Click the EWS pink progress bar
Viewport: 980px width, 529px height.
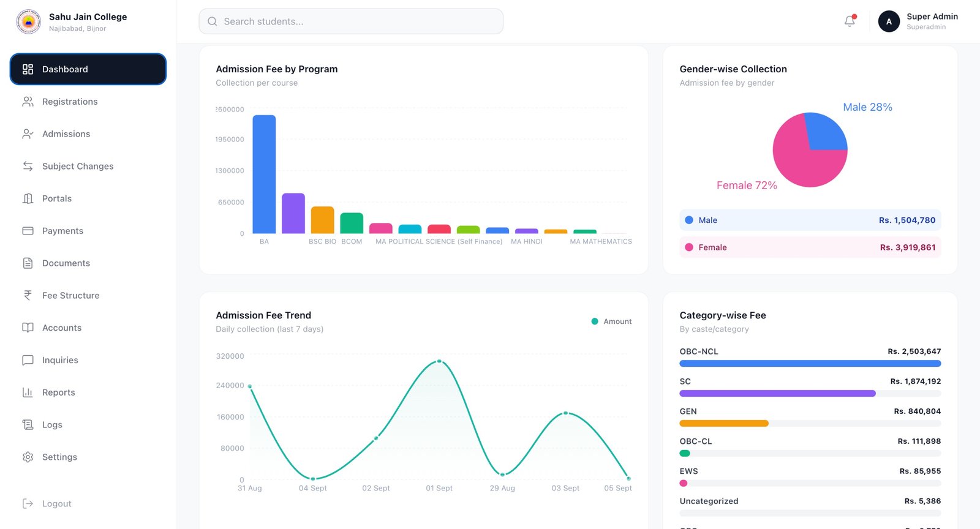[x=684, y=484]
